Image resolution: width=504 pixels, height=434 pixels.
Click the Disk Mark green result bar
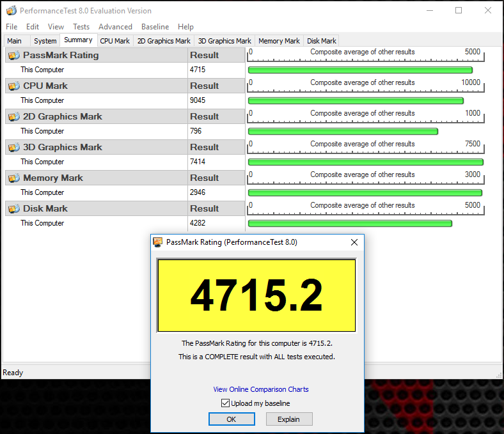pyautogui.click(x=350, y=224)
